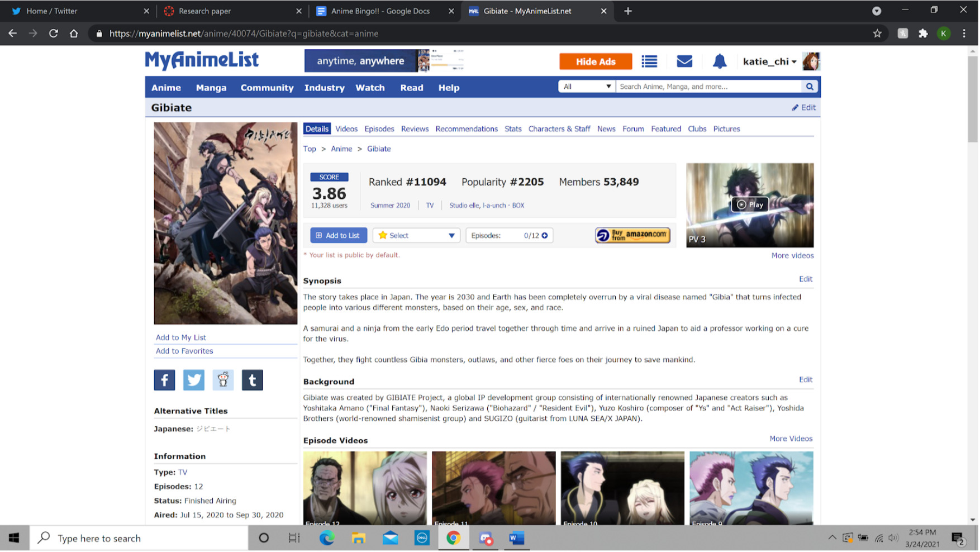Increment episodes watched plus icon
This screenshot has width=980, height=552.
click(x=545, y=236)
